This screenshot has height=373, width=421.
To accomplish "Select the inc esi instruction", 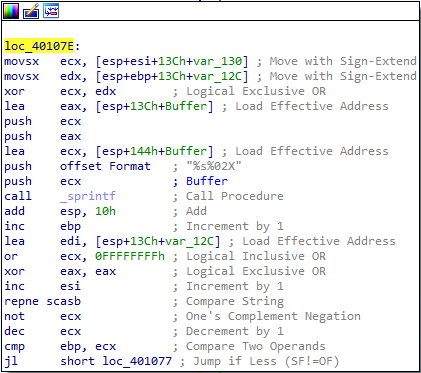I will coord(42,286).
